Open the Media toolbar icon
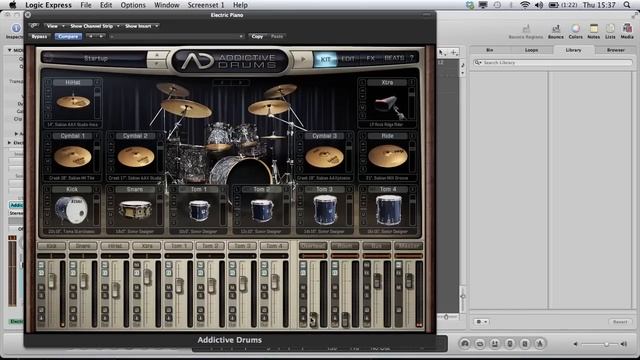This screenshot has height=360, width=640. pos(627,28)
